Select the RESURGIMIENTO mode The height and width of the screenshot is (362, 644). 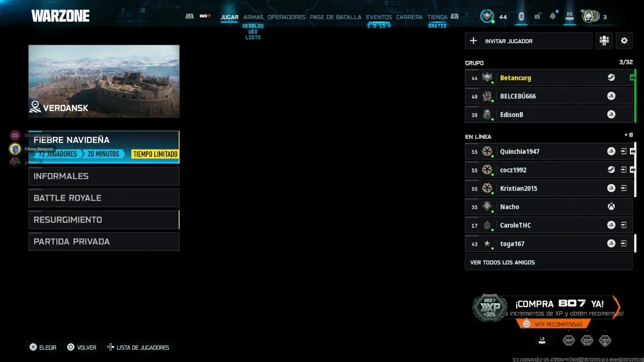tap(104, 220)
